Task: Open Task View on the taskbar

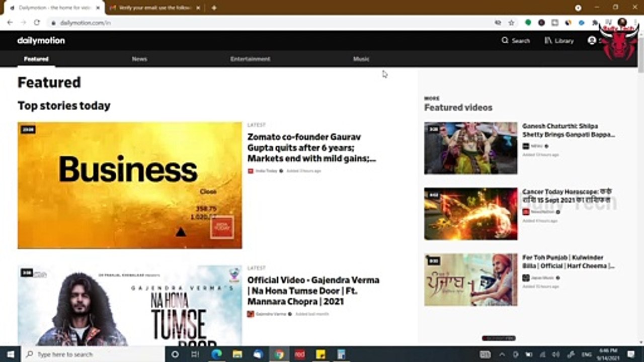Action: [x=195, y=354]
